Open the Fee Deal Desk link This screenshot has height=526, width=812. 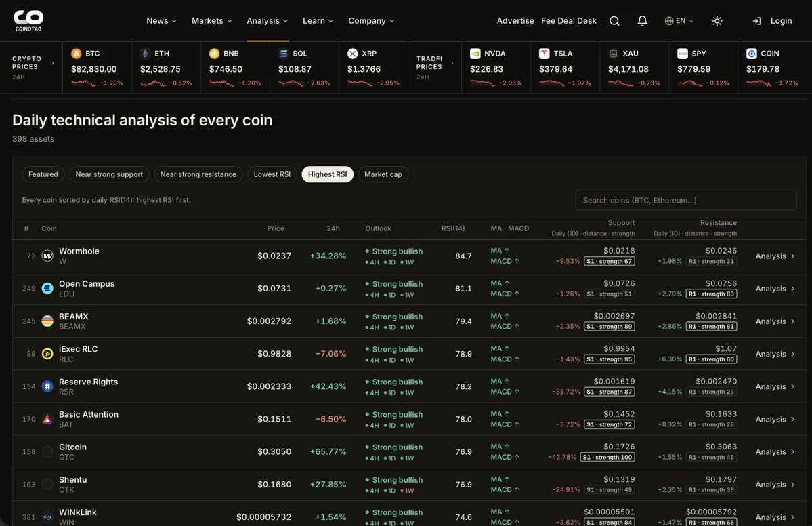click(569, 21)
